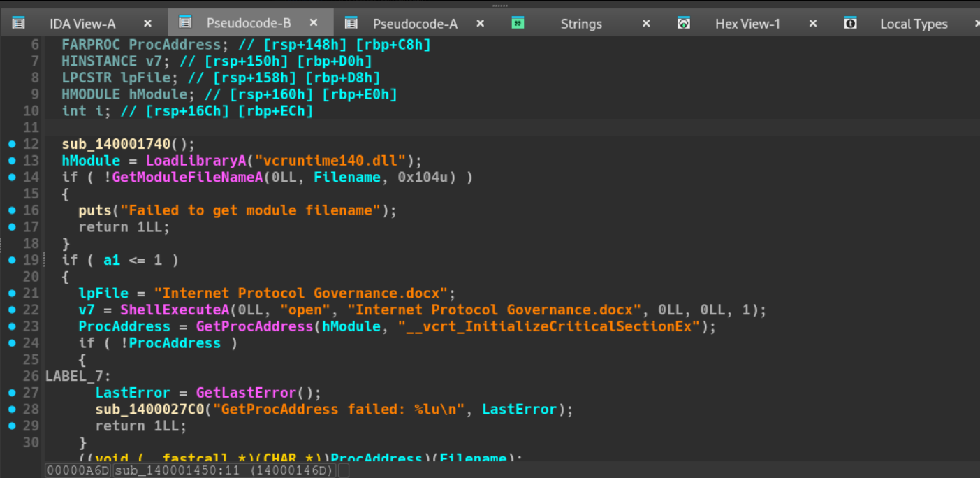Viewport: 980px width, 478px height.
Task: Toggle breakpoint dot on line 28
Action: coord(12,410)
